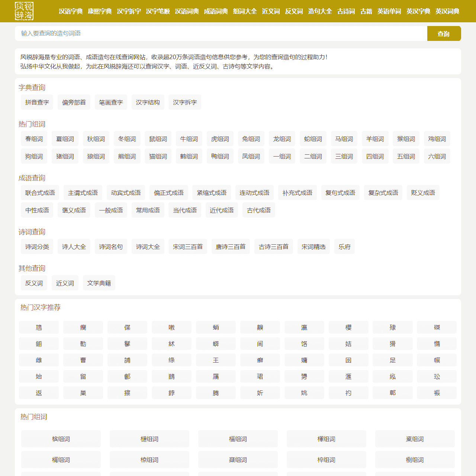This screenshot has width=476, height=476.
Task: Open the 汉语字典 navigation menu item
Action: coord(71,11)
